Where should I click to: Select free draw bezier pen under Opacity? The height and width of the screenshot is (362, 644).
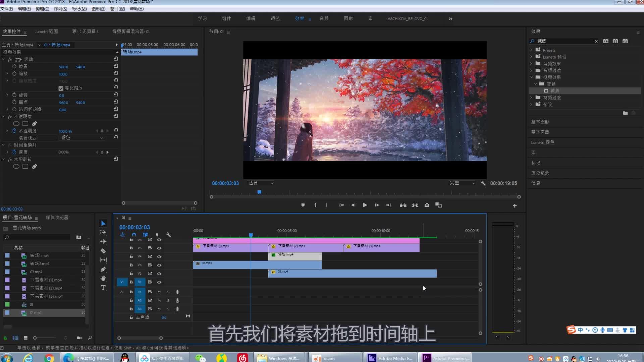[34, 124]
